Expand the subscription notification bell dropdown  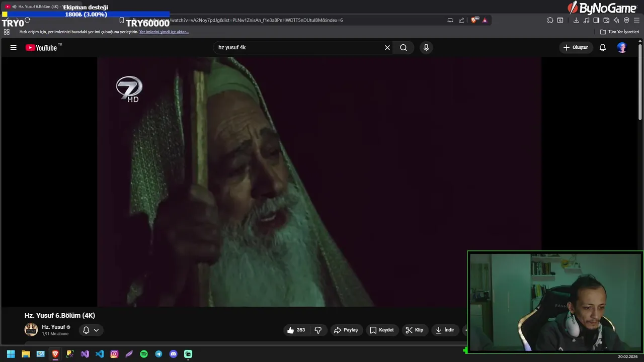[91, 330]
